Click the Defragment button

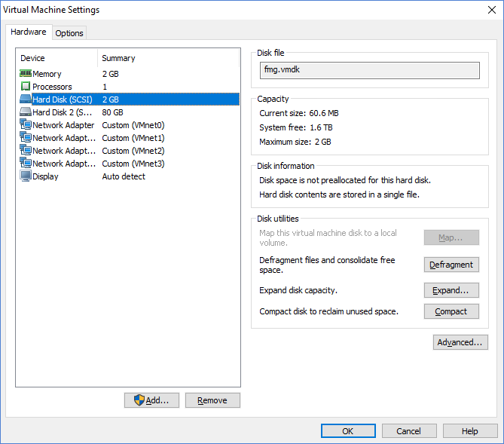pyautogui.click(x=451, y=265)
